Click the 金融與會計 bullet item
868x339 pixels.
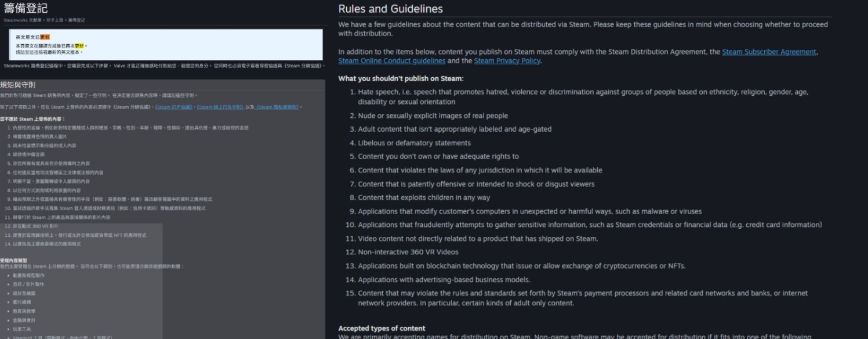[x=24, y=320]
